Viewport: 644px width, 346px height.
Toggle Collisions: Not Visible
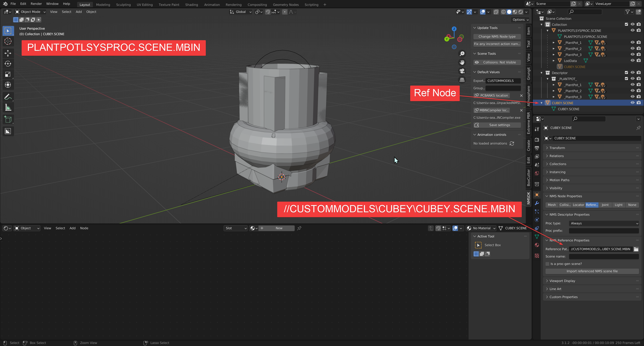tap(497, 62)
